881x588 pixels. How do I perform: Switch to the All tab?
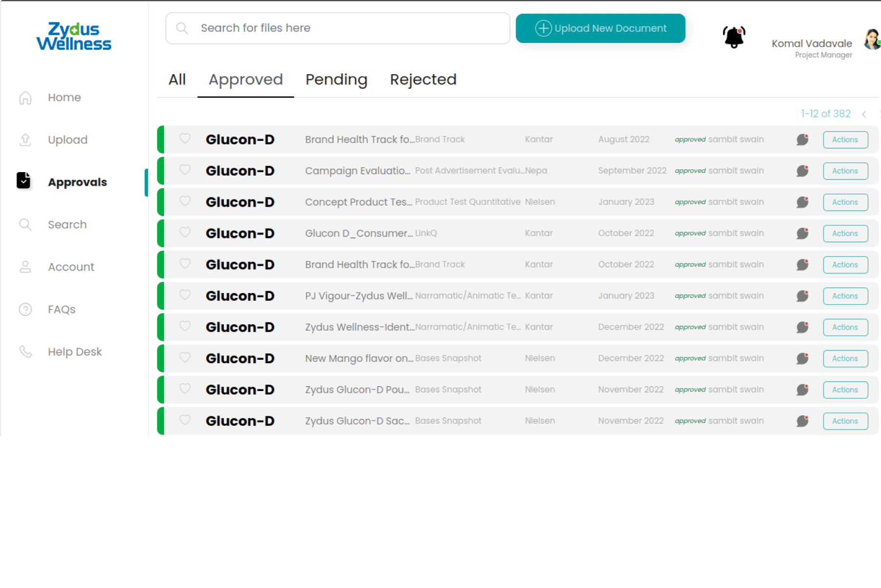(x=177, y=79)
